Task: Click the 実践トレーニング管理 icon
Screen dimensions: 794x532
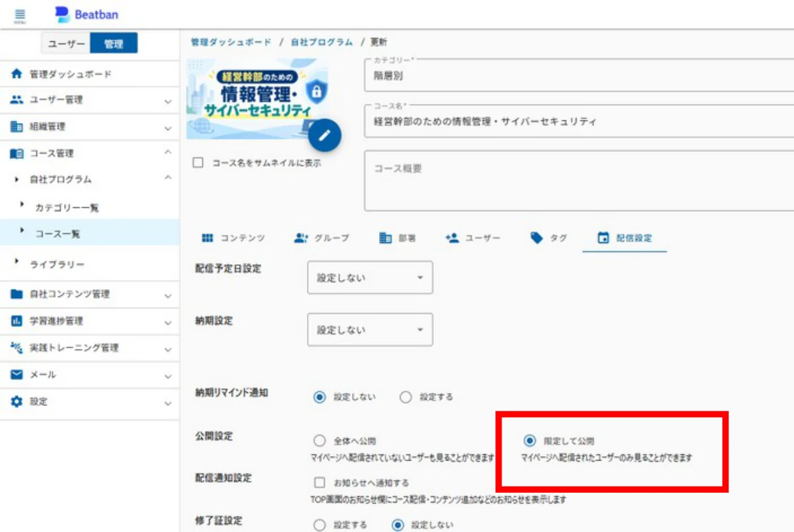Action: (x=17, y=348)
